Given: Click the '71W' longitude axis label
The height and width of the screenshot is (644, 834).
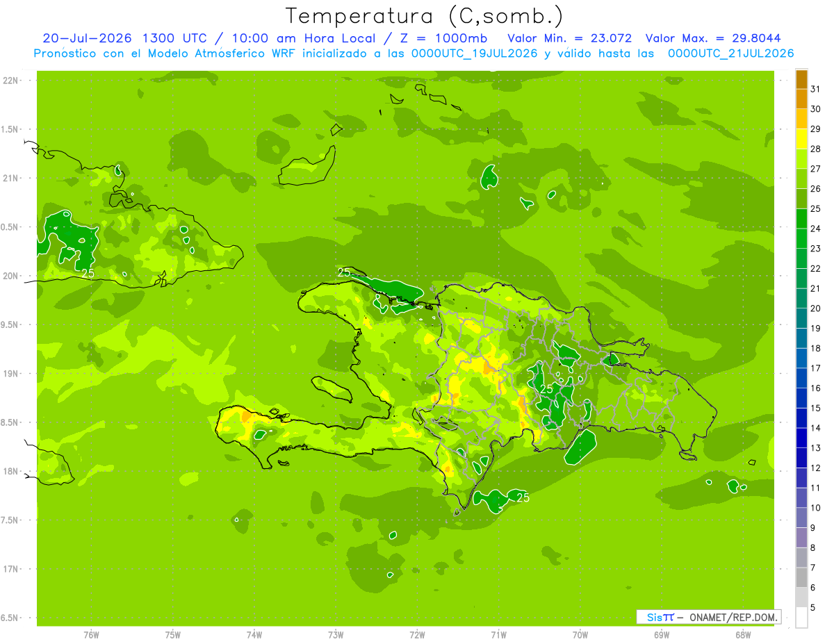Looking at the screenshot, I should [498, 634].
